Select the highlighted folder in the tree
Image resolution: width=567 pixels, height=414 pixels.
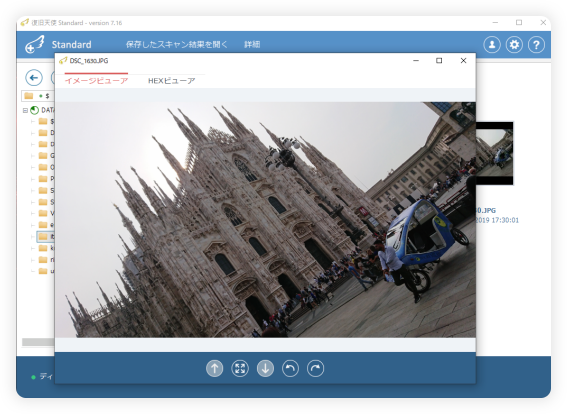46,236
